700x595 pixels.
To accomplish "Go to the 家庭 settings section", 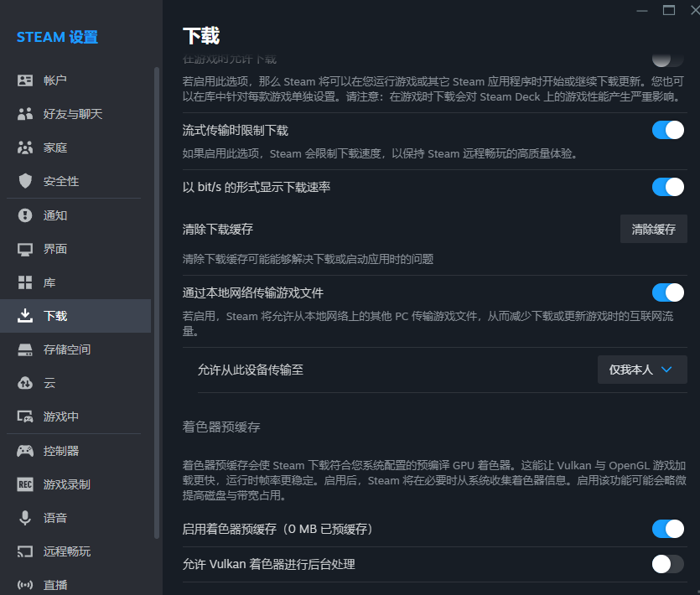I will click(75, 147).
